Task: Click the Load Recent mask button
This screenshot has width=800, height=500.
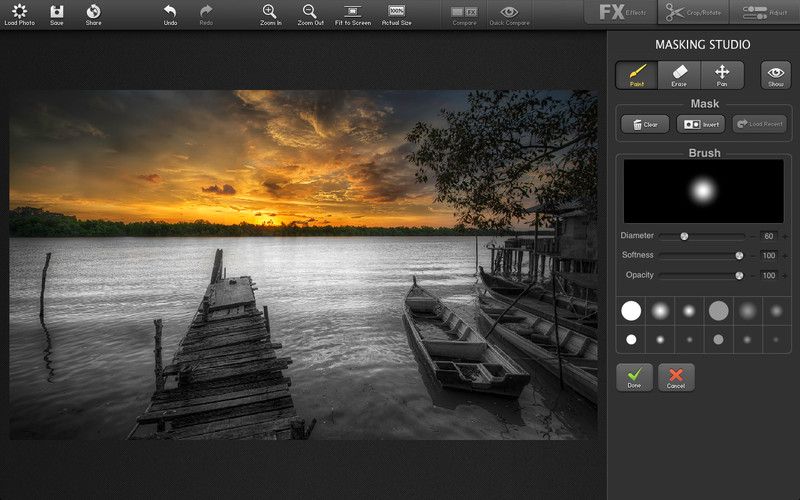Action: coord(760,124)
